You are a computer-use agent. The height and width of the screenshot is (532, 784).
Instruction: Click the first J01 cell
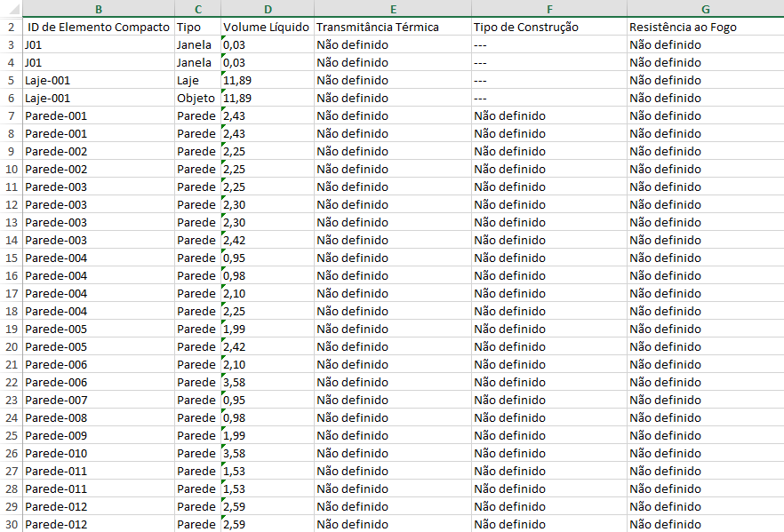tap(99, 45)
